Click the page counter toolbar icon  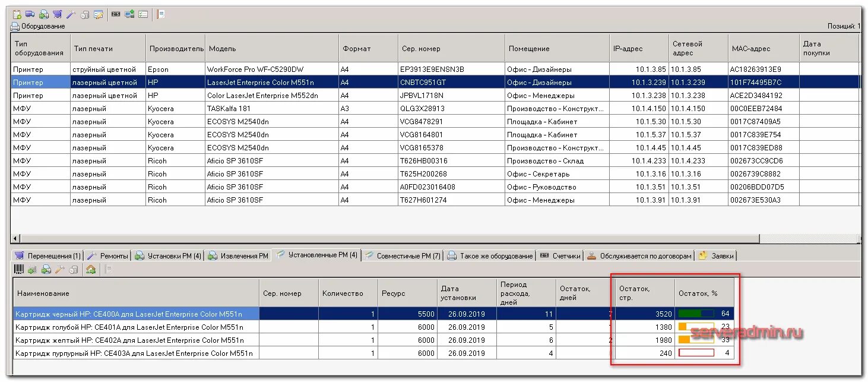[x=116, y=14]
